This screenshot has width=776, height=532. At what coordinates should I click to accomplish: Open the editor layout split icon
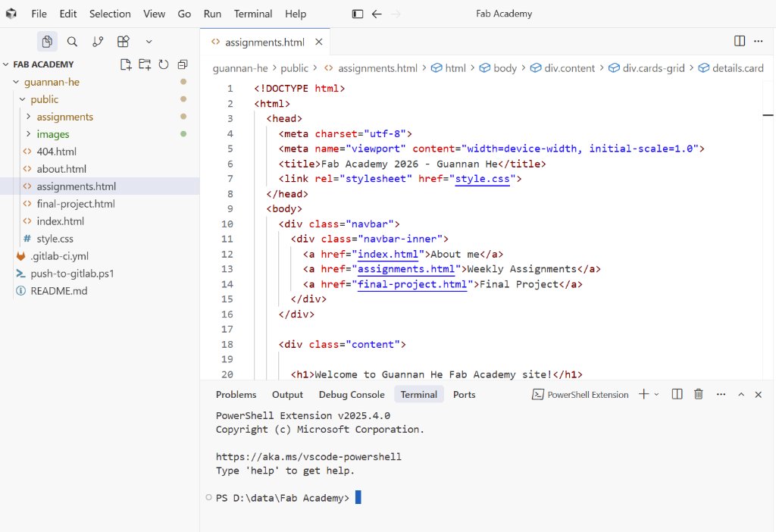(737, 41)
